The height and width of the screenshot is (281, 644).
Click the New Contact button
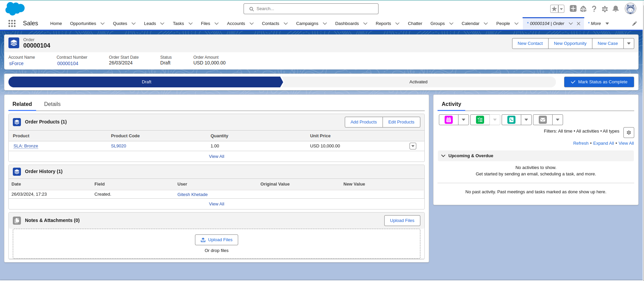530,44
